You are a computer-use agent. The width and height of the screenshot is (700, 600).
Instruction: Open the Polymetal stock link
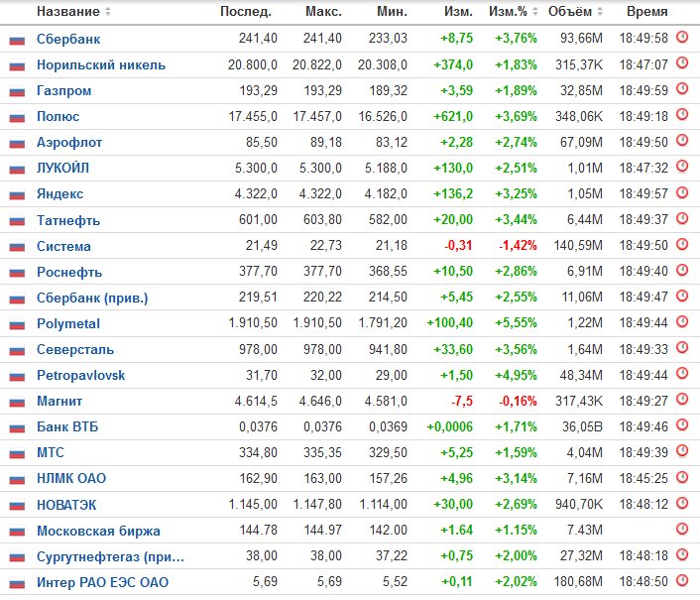[68, 324]
